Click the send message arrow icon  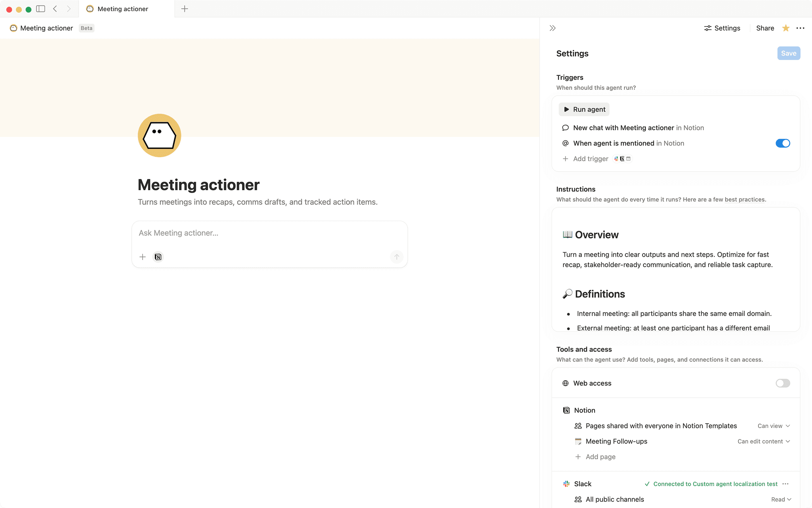pos(396,257)
